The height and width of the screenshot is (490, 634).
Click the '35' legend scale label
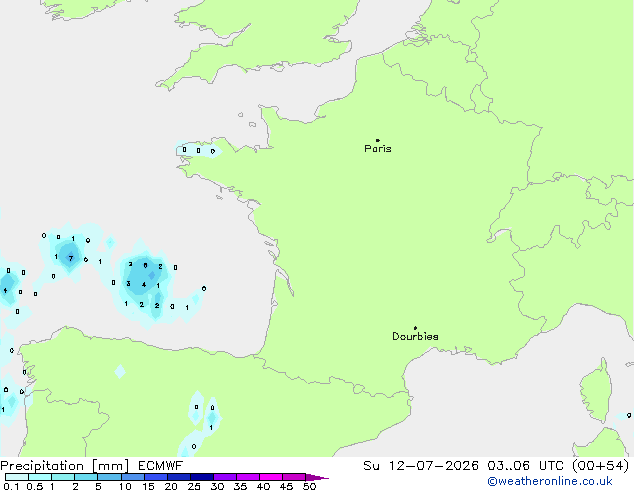pyautogui.click(x=240, y=486)
